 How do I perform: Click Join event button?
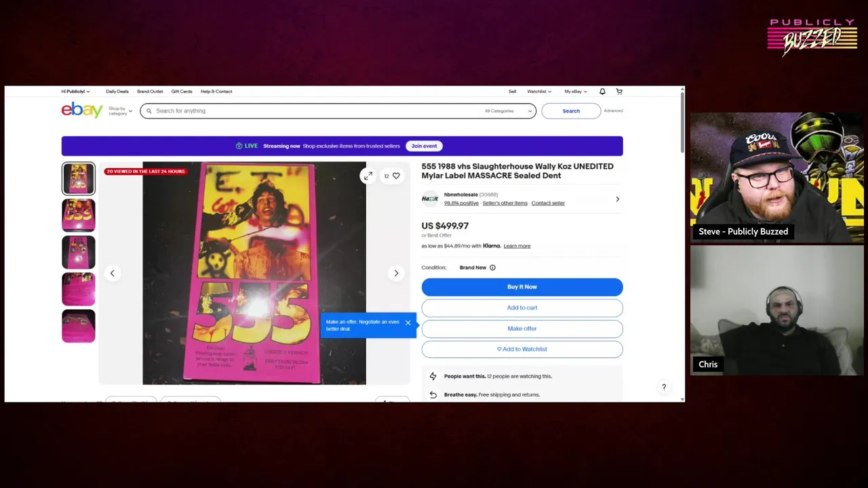tap(424, 146)
